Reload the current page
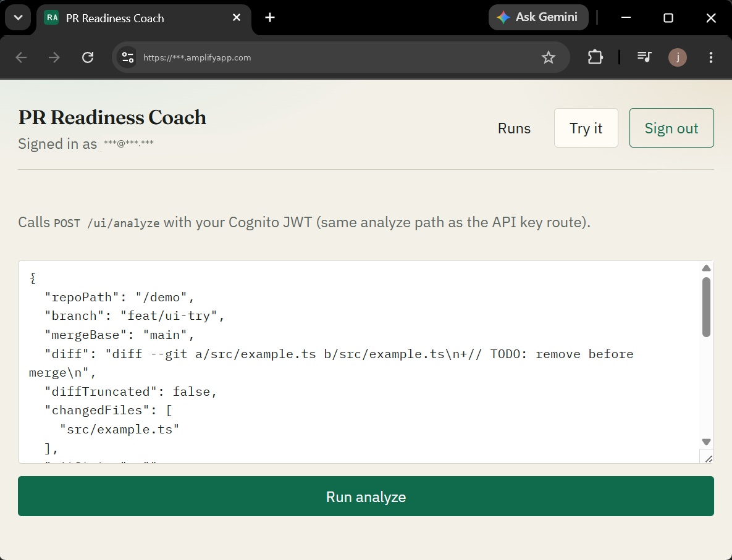Viewport: 732px width, 560px height. point(88,57)
